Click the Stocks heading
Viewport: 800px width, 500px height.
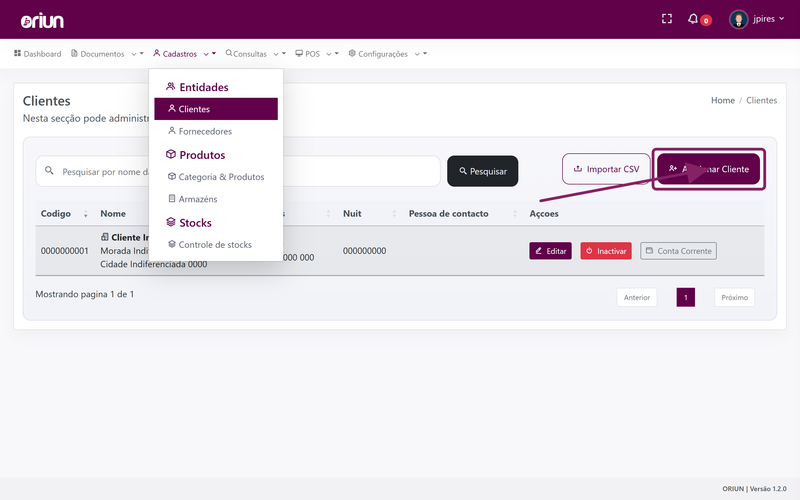(x=195, y=223)
